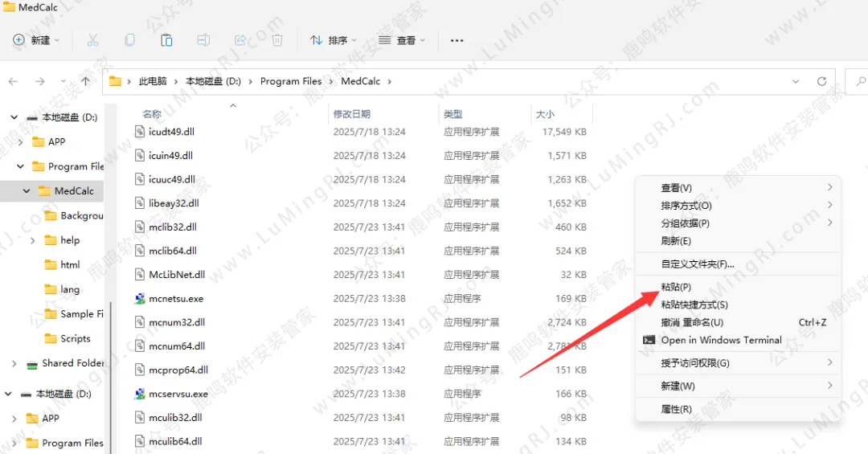Click the Rename icon in toolbar
Screen dimensions: 868x454
tap(203, 40)
